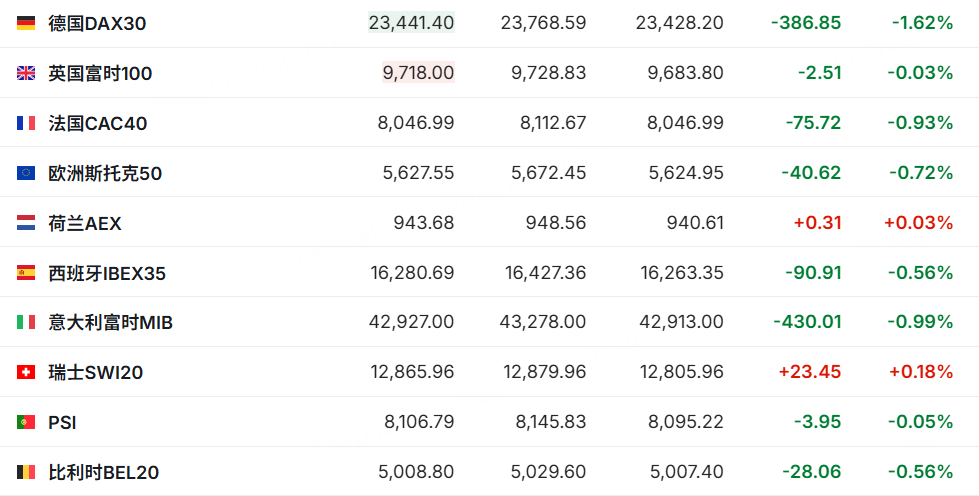Click the Spanish flag icon
Viewport: 979px width, 496px height.
click(x=26, y=273)
